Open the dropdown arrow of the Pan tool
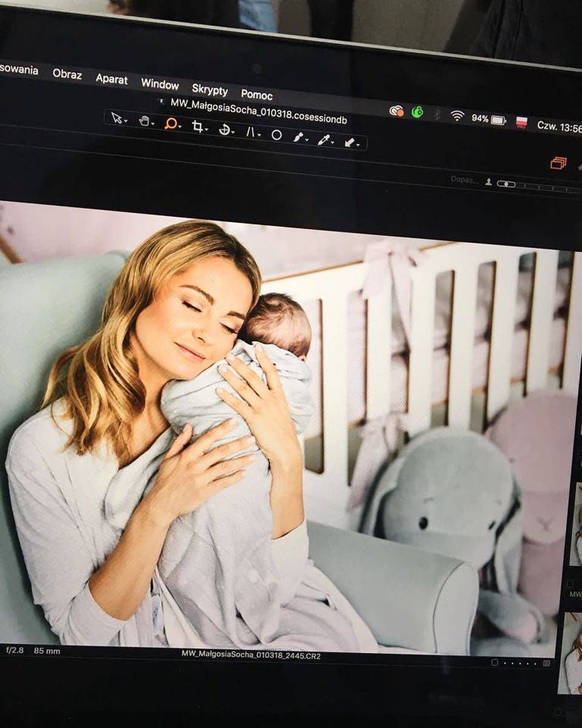Image resolution: width=582 pixels, height=728 pixels. click(x=153, y=123)
